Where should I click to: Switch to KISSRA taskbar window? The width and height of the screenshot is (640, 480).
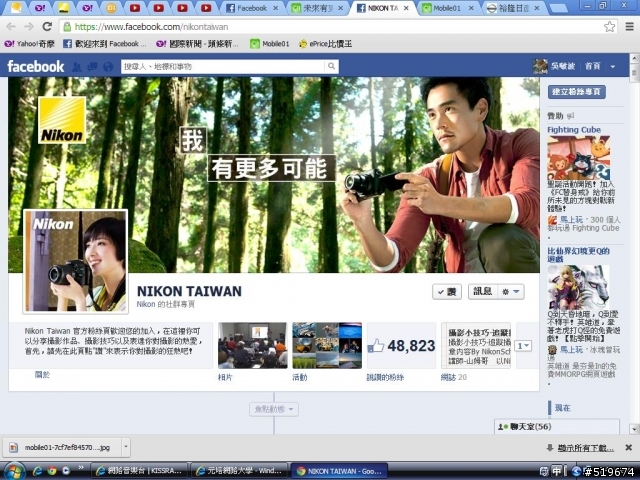(140, 471)
